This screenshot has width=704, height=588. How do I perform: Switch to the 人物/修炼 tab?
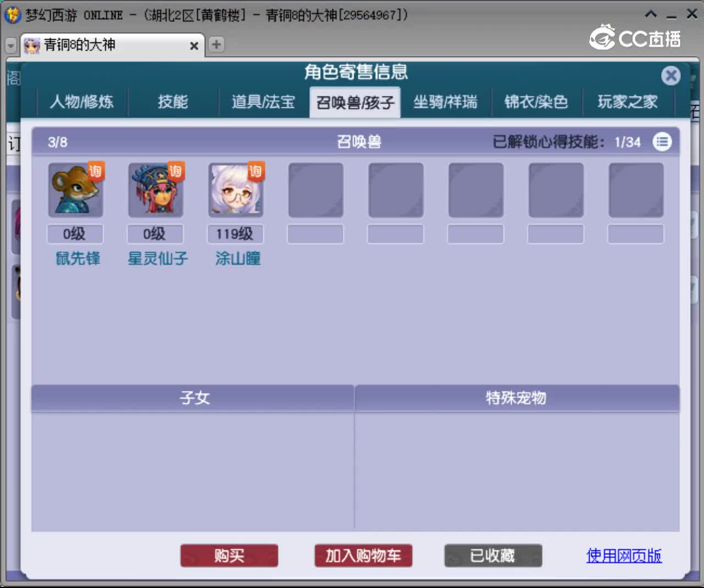[x=82, y=102]
